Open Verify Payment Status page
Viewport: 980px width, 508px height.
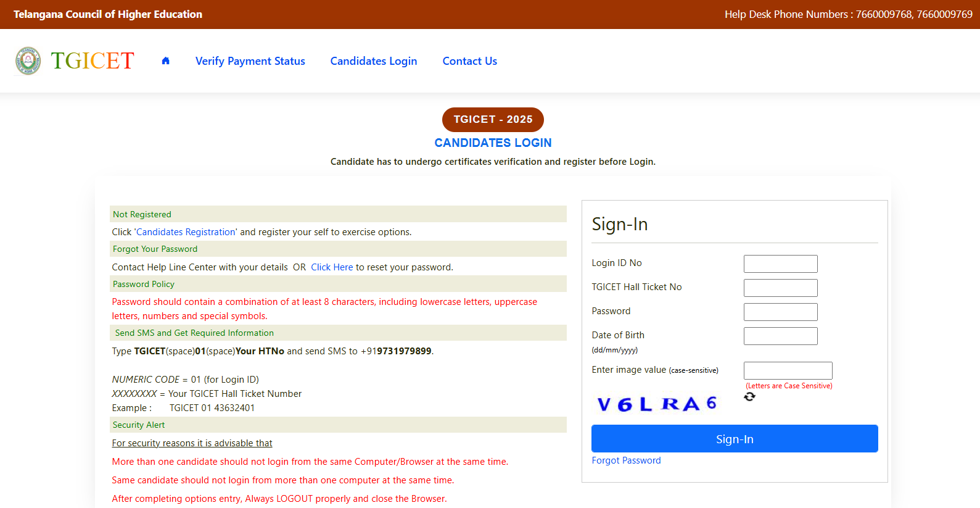point(250,61)
